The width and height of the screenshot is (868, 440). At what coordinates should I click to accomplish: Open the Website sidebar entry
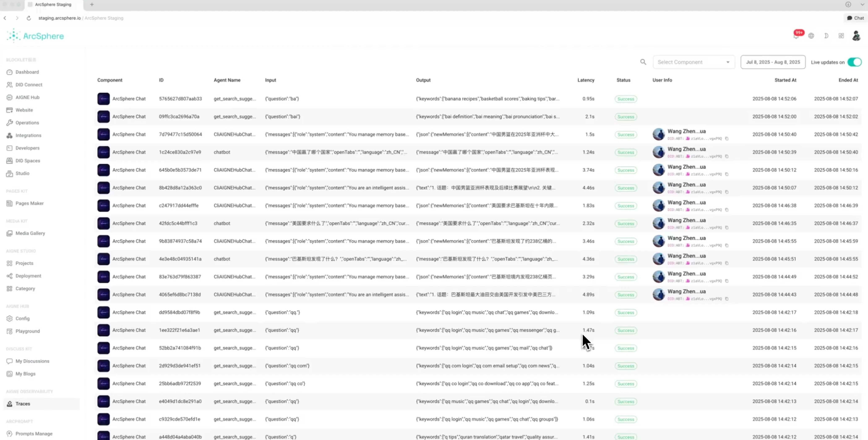pos(24,110)
